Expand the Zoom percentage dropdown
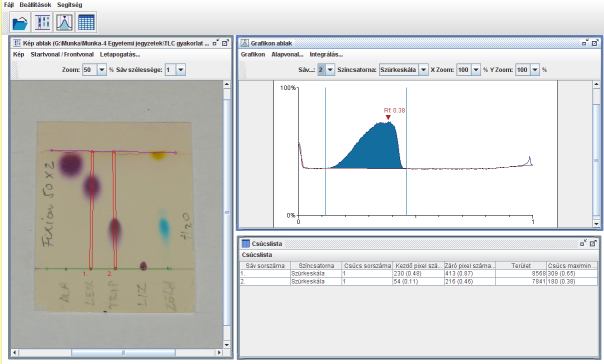The width and height of the screenshot is (604, 364). tap(102, 70)
